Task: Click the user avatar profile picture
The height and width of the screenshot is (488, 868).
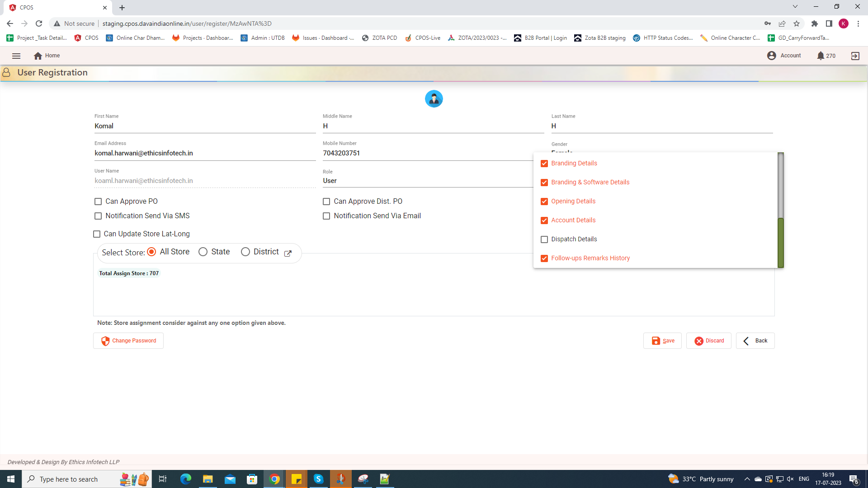Action: [x=434, y=99]
